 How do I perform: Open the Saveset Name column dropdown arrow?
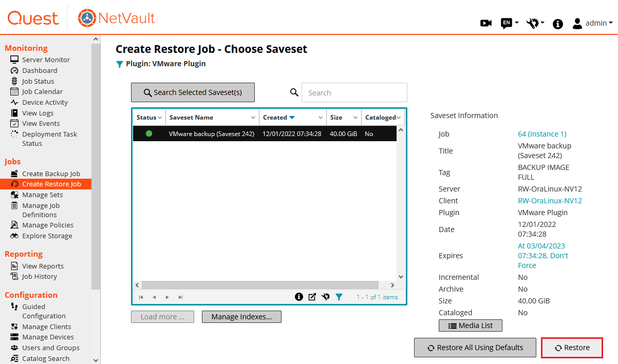[253, 118]
